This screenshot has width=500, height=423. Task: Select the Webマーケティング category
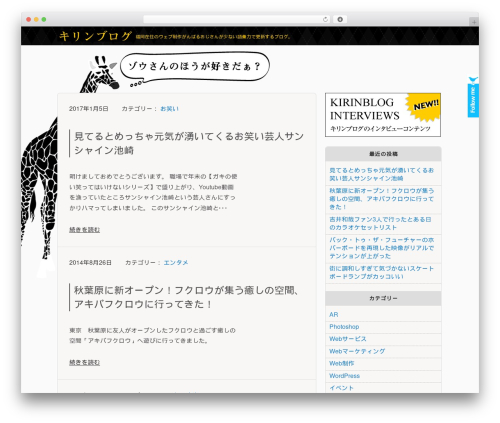click(x=357, y=351)
